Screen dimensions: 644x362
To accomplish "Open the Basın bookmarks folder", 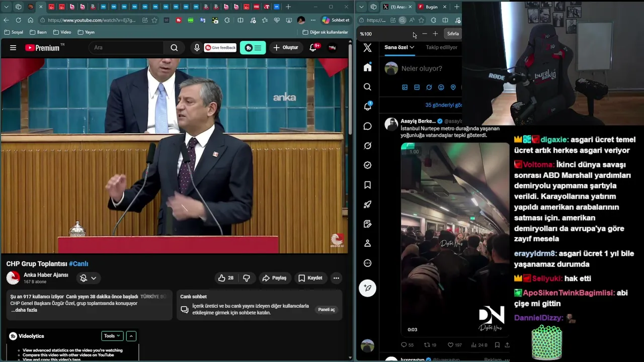I will click(x=38, y=32).
